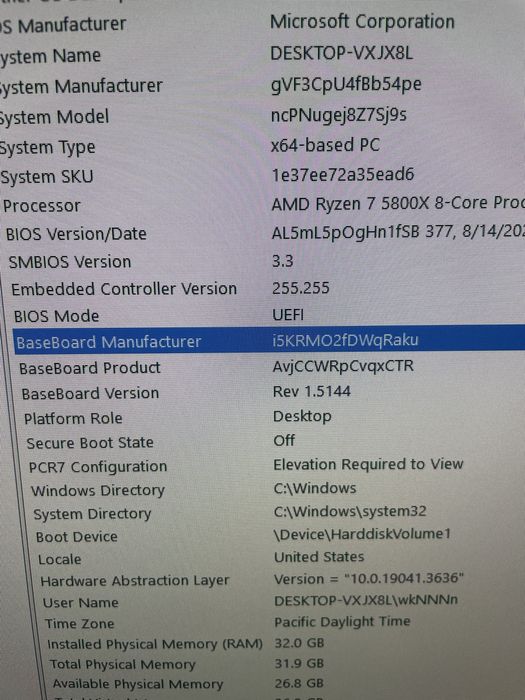
Task: Select the BIOS Version/Date row label
Action: click(x=76, y=234)
